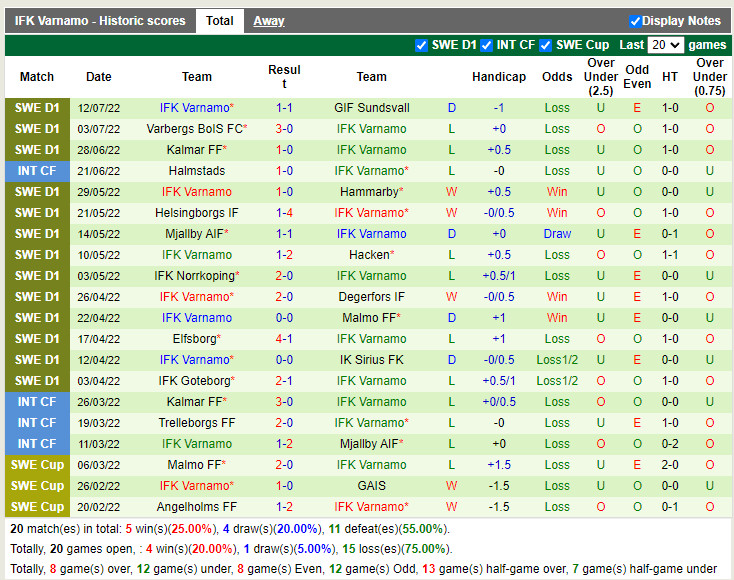Click the Date column header

(99, 77)
